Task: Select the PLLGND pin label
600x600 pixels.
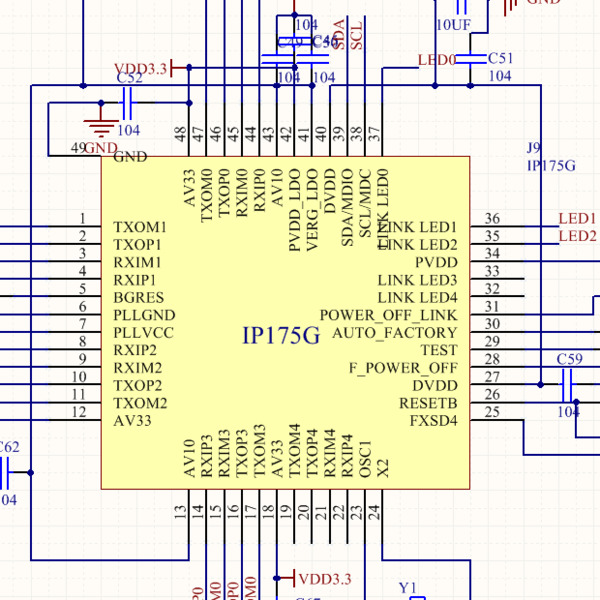Action: [144, 315]
